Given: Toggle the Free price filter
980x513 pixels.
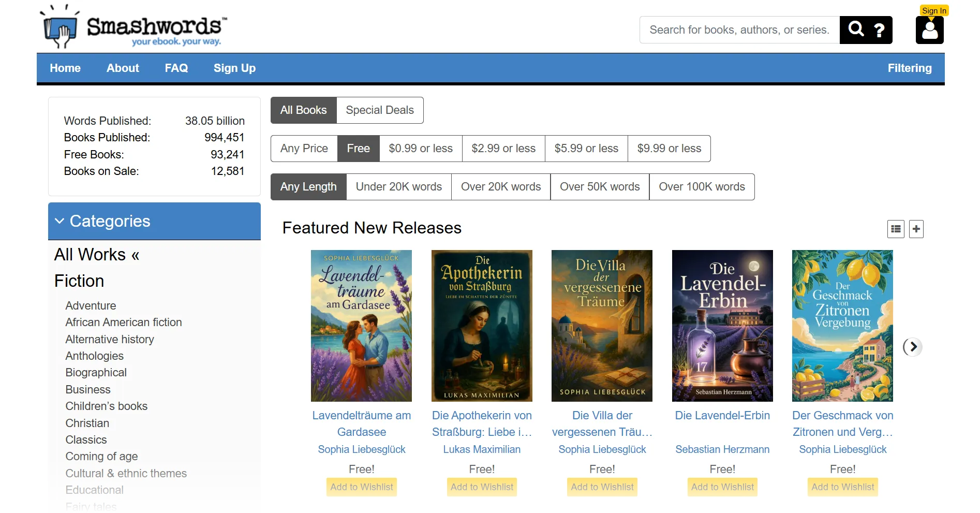Looking at the screenshot, I should coord(358,148).
